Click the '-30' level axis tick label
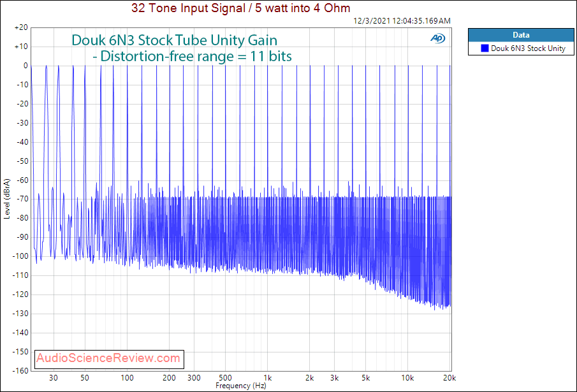This screenshot has height=392, width=577. coord(22,123)
